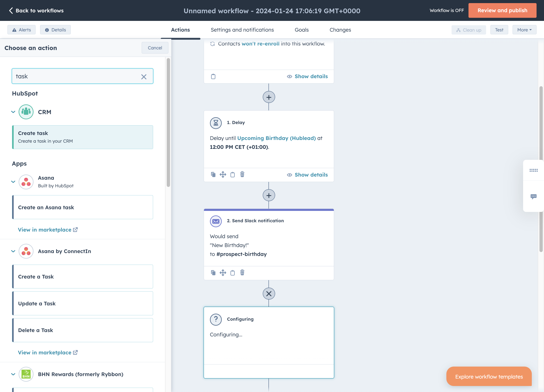Open the Details panel

[55, 30]
